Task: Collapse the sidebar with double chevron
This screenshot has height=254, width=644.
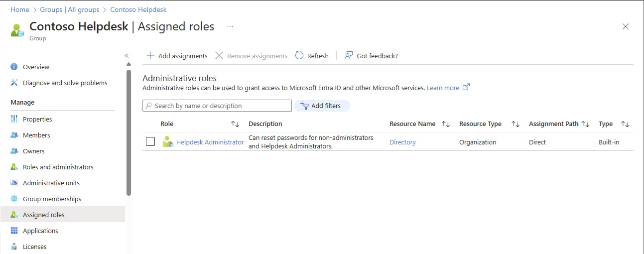Action: click(127, 56)
